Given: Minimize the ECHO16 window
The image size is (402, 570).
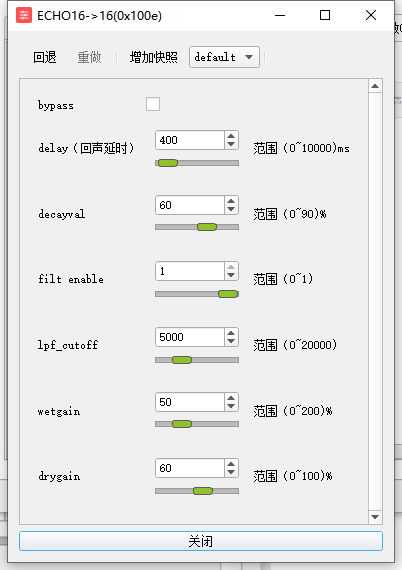Looking at the screenshot, I should 280,15.
